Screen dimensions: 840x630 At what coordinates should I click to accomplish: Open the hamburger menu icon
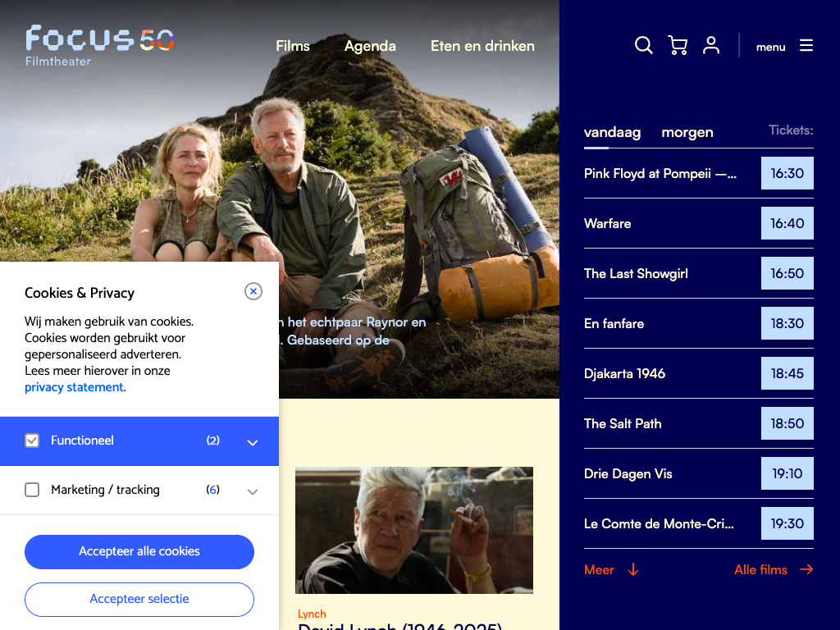806,46
